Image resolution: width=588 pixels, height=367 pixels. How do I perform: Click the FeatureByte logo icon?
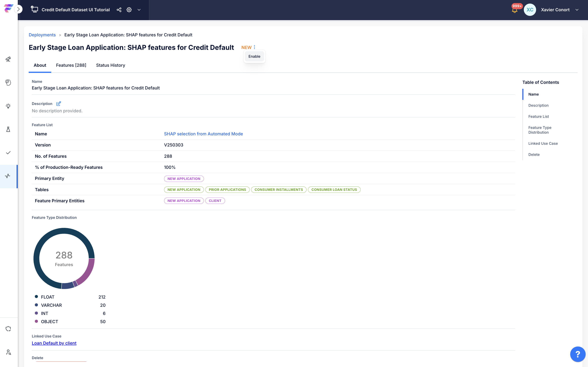(8, 8)
